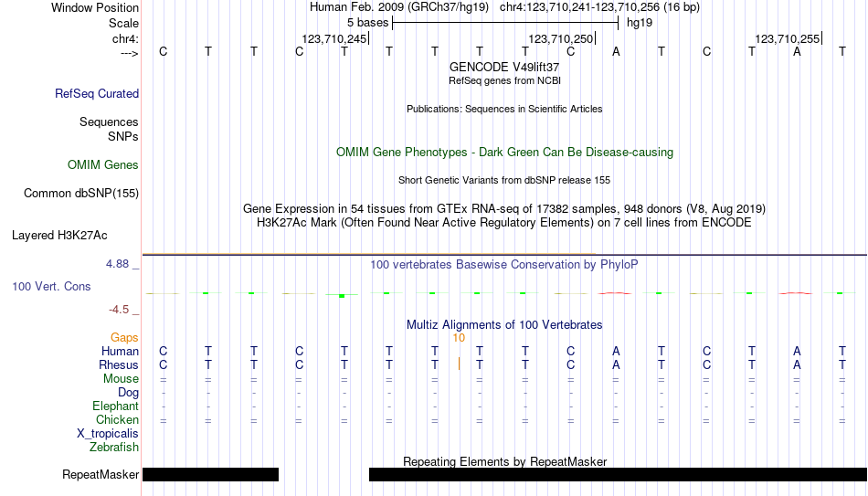This screenshot has height=496, width=868.
Task: Click the Common dbSNP(155) track label
Action: 80,194
